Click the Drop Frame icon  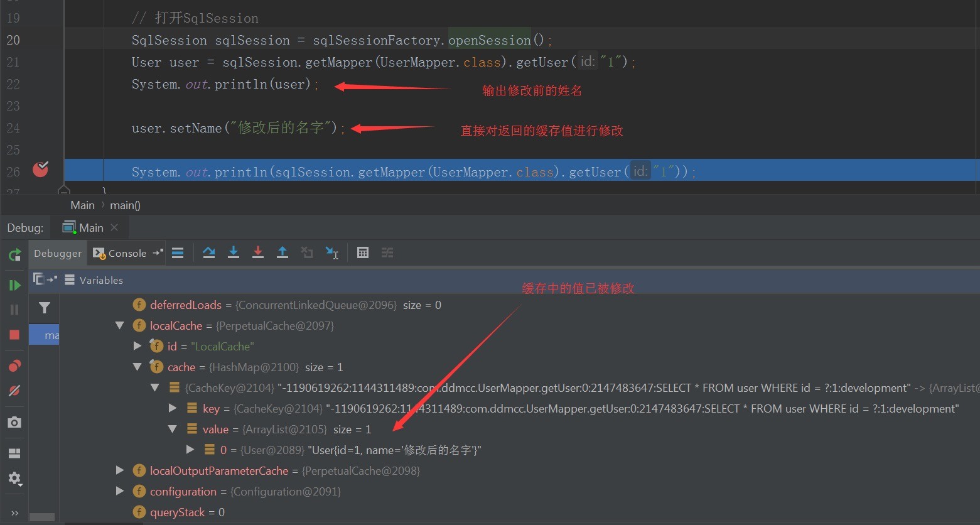coord(307,252)
